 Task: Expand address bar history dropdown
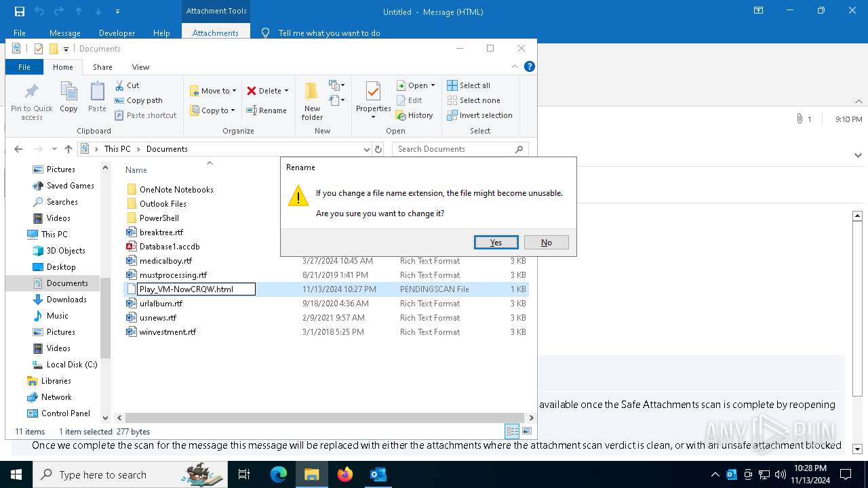point(367,149)
